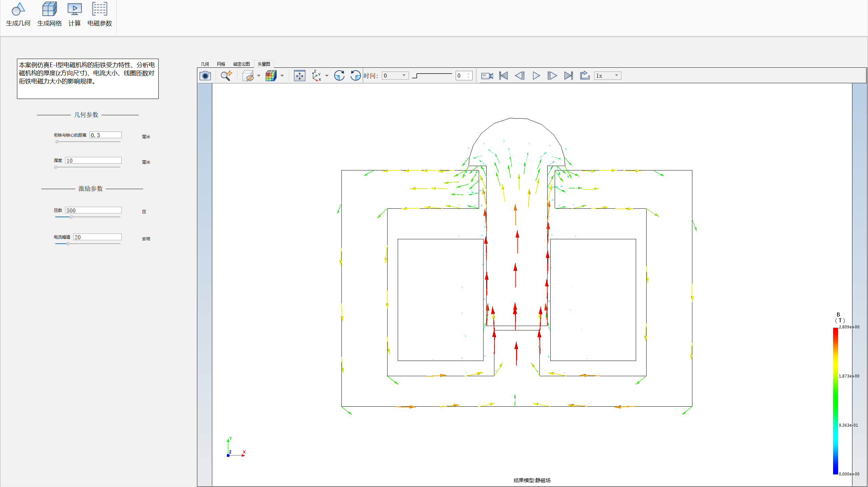868x487 pixels.
Task: Click the 时间: label
Action: (x=371, y=76)
